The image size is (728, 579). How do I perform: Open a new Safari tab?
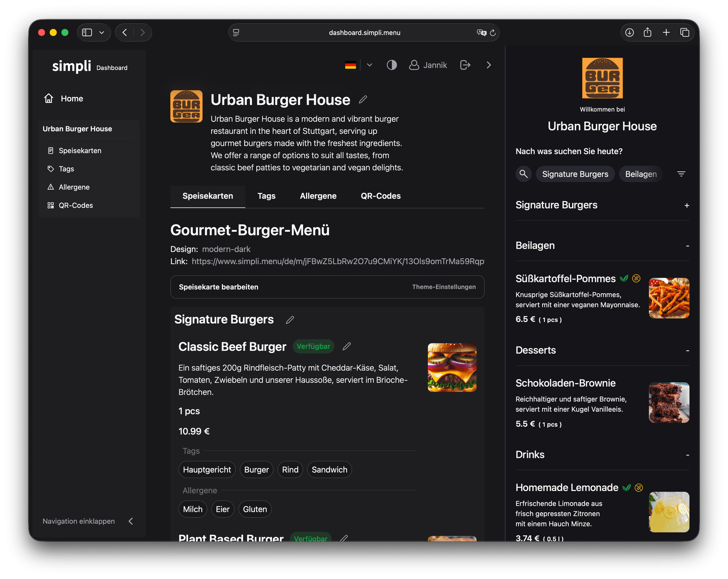666,33
